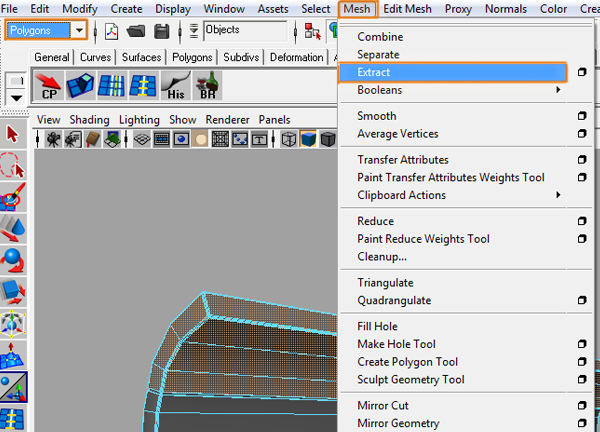Enable wireframe shading in viewport
This screenshot has height=432, width=600.
coord(289,140)
